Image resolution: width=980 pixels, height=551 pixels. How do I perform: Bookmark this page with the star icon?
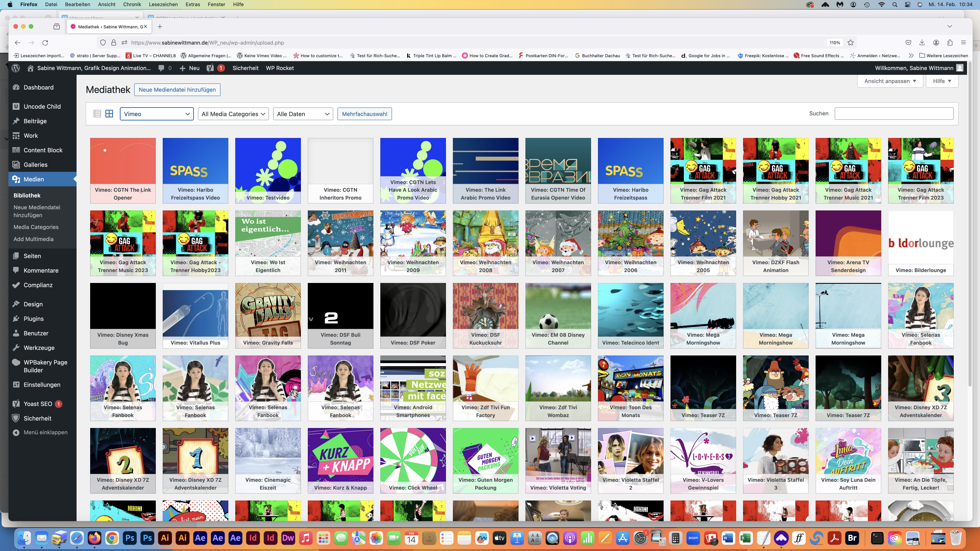(851, 43)
